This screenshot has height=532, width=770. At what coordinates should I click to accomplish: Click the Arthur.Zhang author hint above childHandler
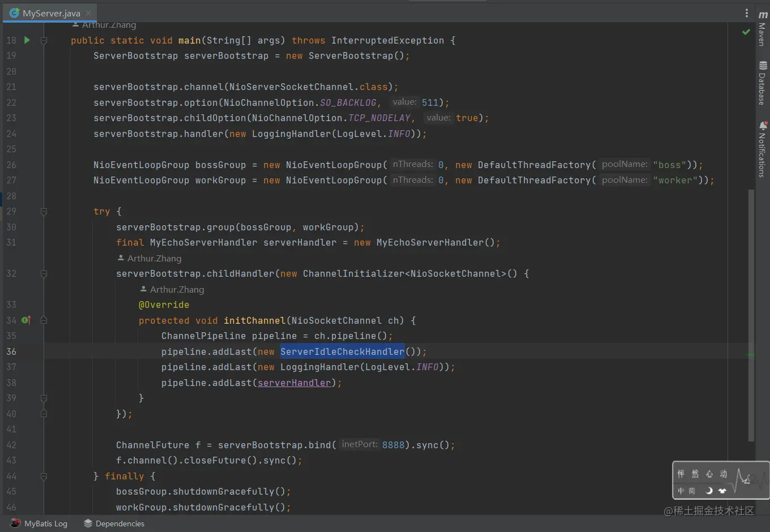[149, 258]
